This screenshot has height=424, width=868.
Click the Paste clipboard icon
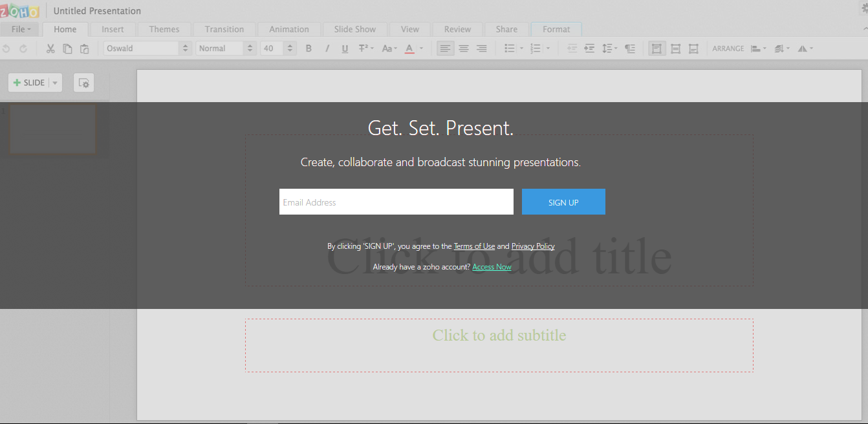coord(85,48)
